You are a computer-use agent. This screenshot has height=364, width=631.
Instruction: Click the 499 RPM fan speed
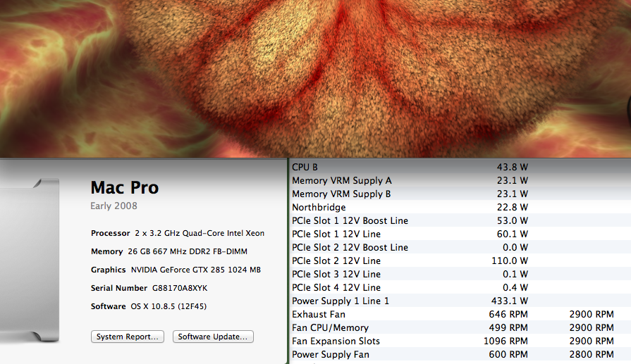(x=508, y=328)
